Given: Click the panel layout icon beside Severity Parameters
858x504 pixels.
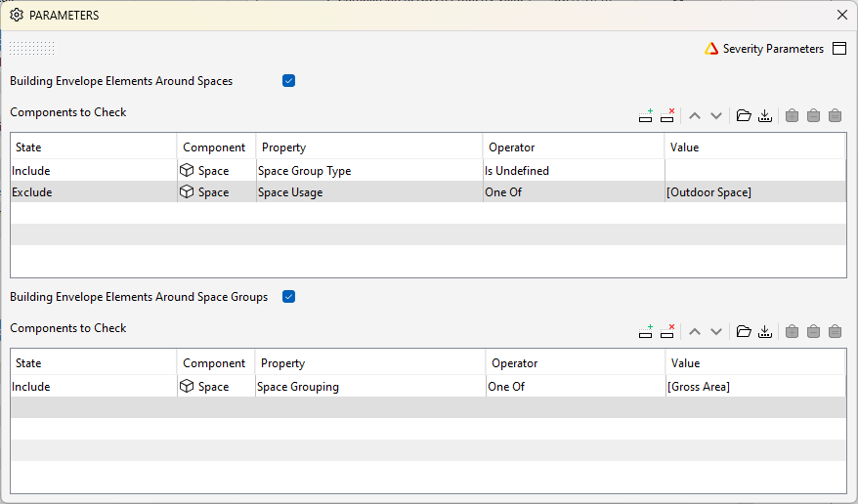Looking at the screenshot, I should point(839,49).
